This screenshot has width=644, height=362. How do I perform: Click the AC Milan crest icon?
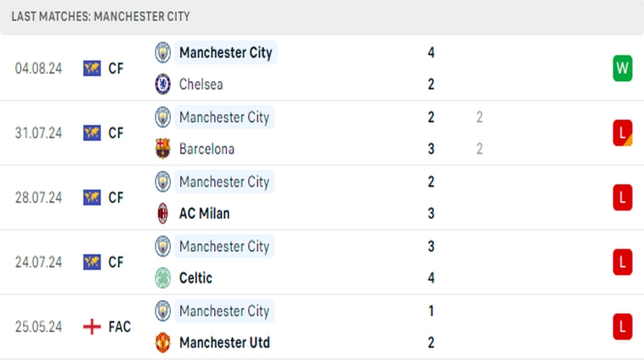click(163, 213)
